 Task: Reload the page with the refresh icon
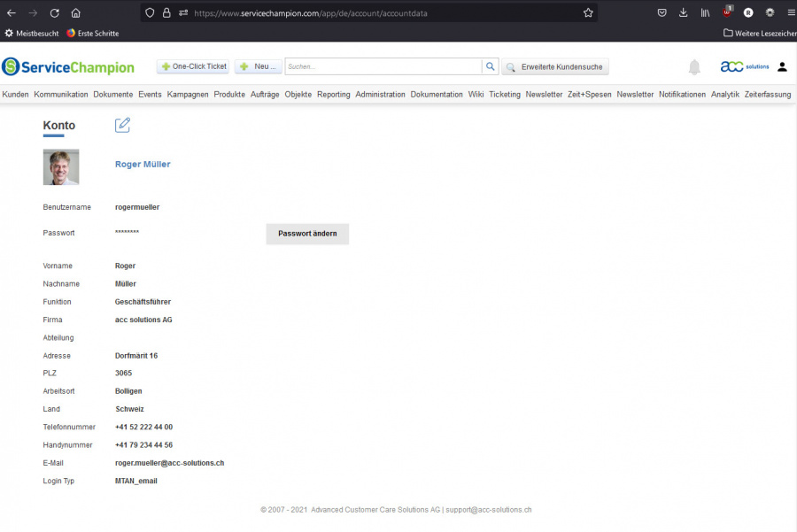coord(54,12)
